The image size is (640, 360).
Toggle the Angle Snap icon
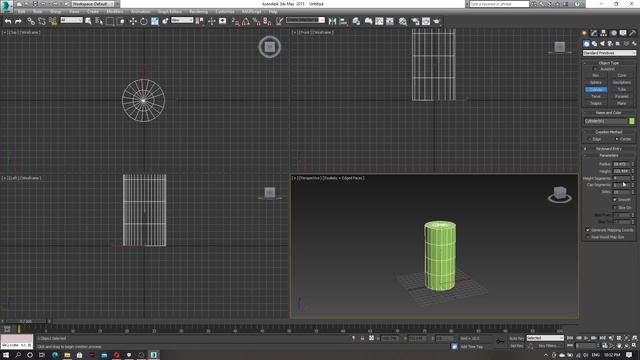246,21
